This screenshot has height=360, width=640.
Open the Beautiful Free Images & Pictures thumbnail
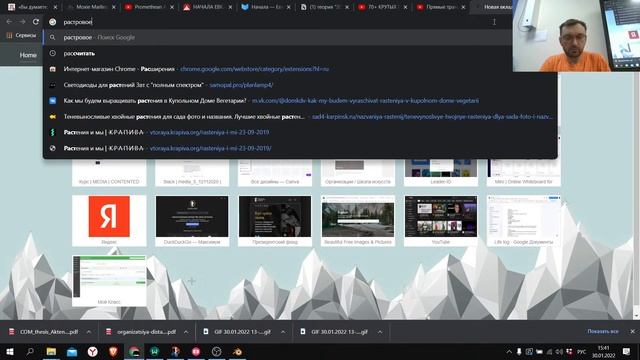click(x=358, y=220)
